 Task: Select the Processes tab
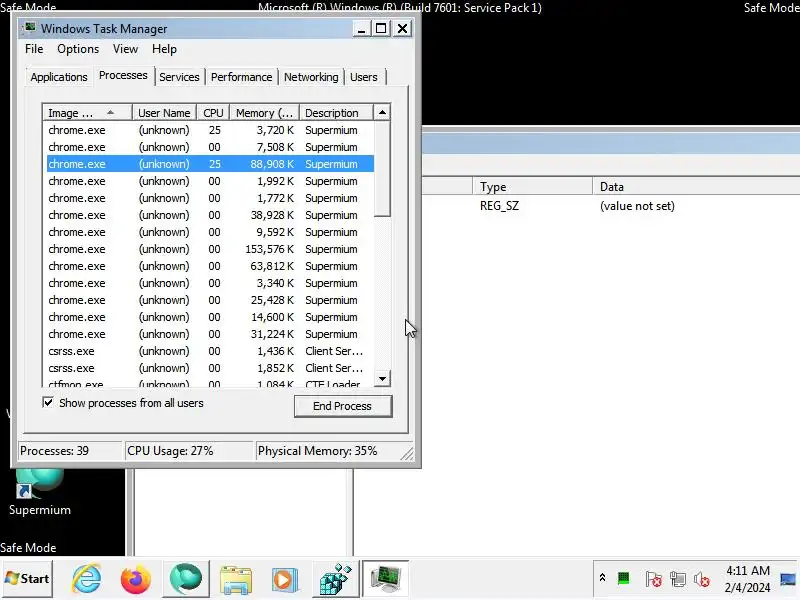(123, 76)
